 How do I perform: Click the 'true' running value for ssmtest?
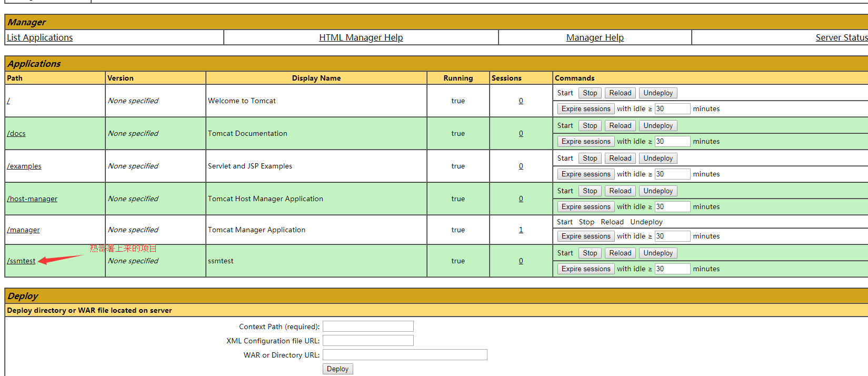point(458,261)
